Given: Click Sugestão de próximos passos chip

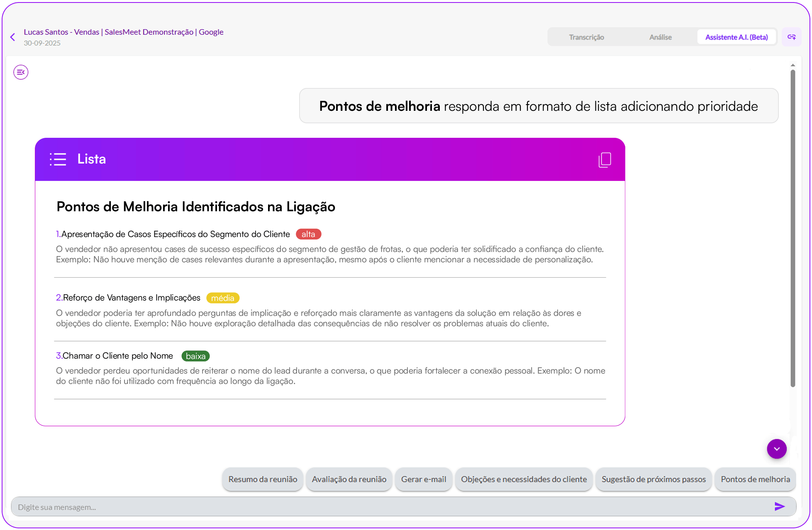Looking at the screenshot, I should click(x=654, y=479).
